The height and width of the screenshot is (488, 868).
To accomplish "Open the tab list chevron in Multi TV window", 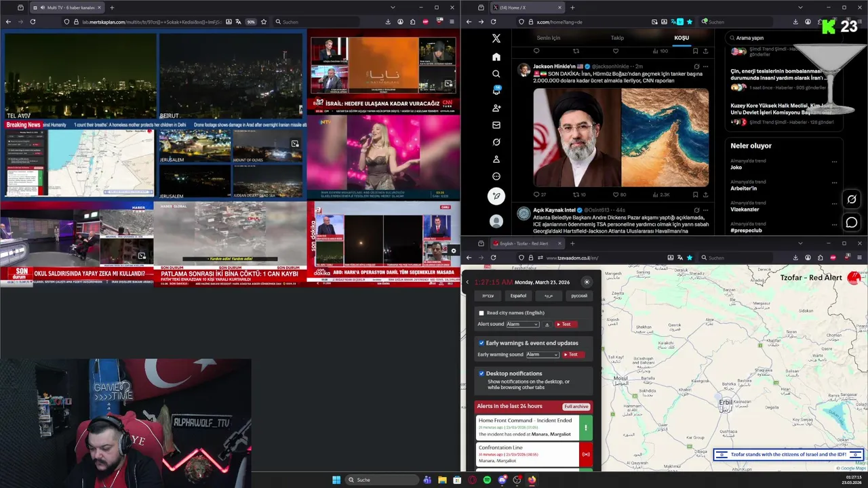I will tap(393, 7).
